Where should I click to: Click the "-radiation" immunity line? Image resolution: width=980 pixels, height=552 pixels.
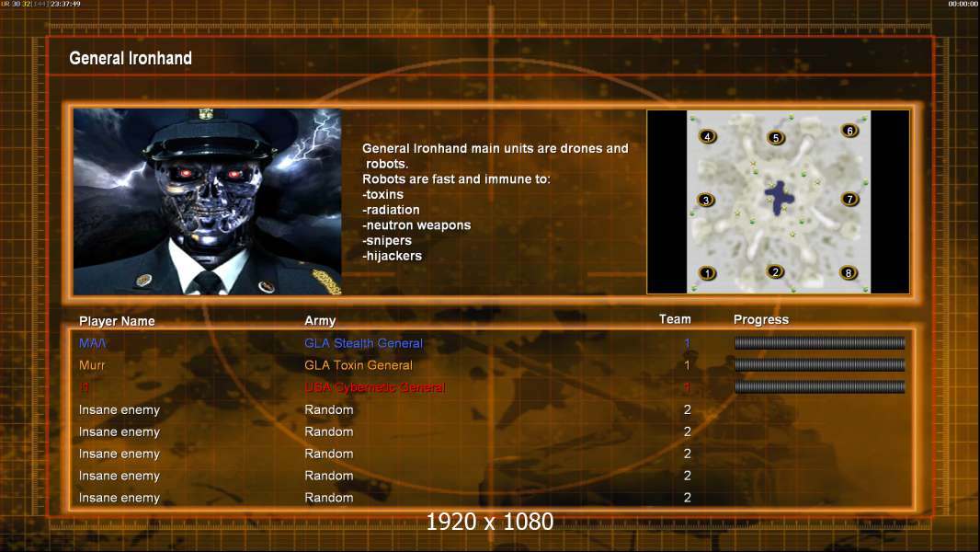(x=391, y=210)
